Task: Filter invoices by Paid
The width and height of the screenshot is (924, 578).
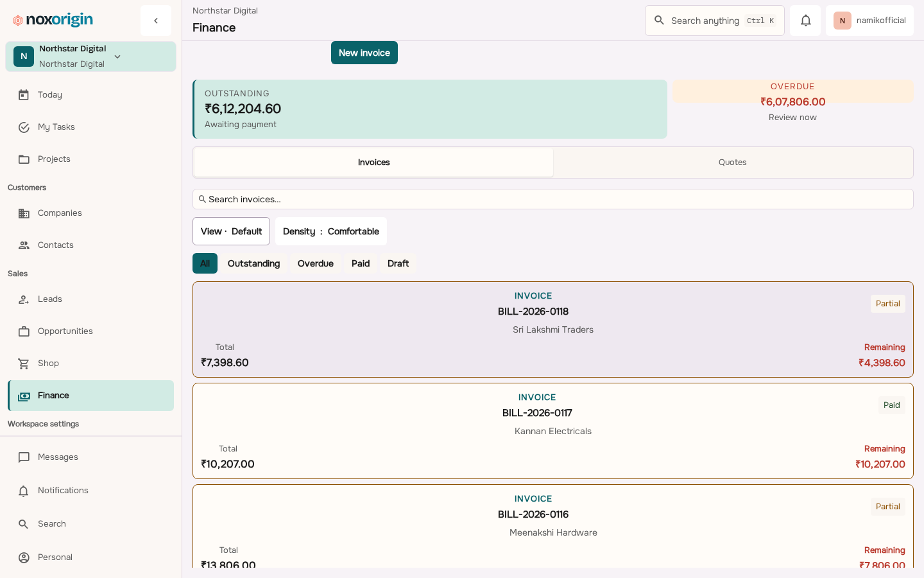Action: click(x=361, y=263)
